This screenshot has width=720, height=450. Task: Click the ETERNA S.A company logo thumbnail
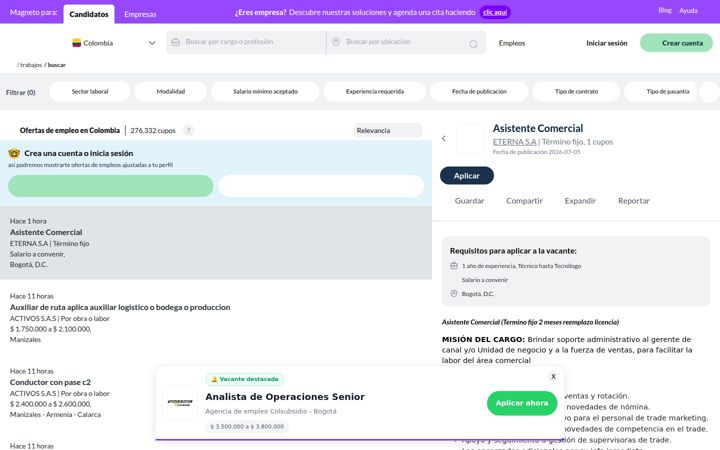click(x=471, y=138)
